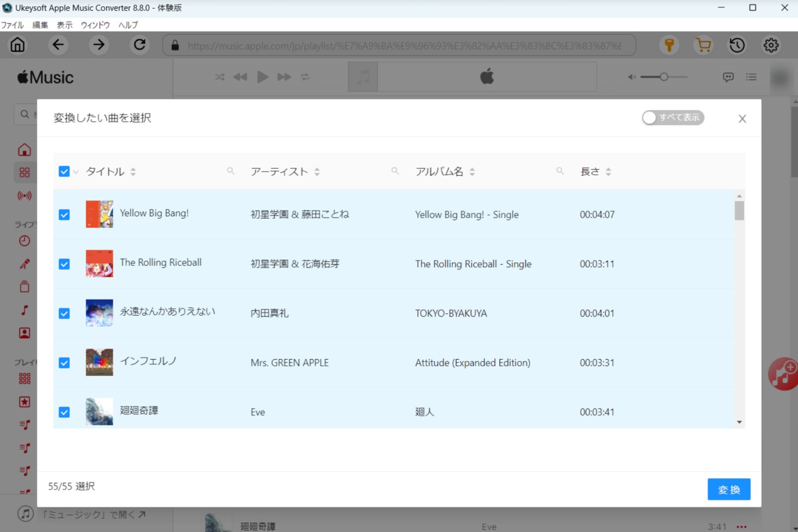Toggle shuffle in the Apple Music player
This screenshot has height=532, width=798.
click(x=220, y=77)
